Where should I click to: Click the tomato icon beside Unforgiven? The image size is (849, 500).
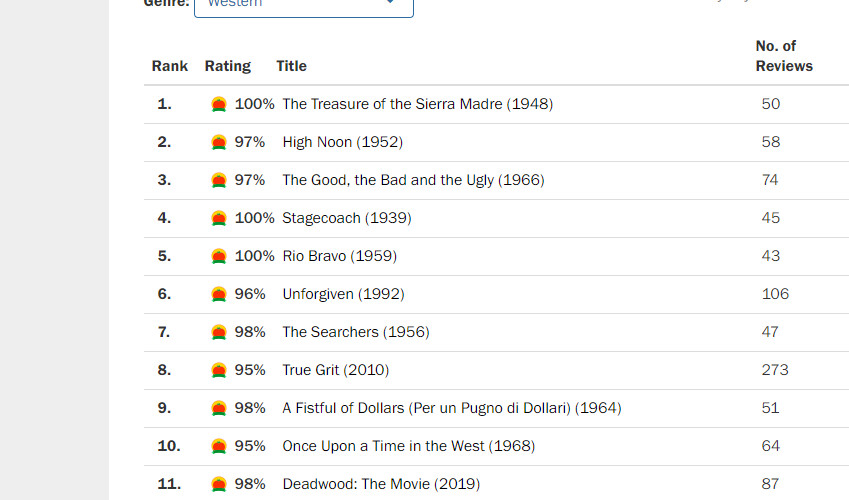point(219,294)
